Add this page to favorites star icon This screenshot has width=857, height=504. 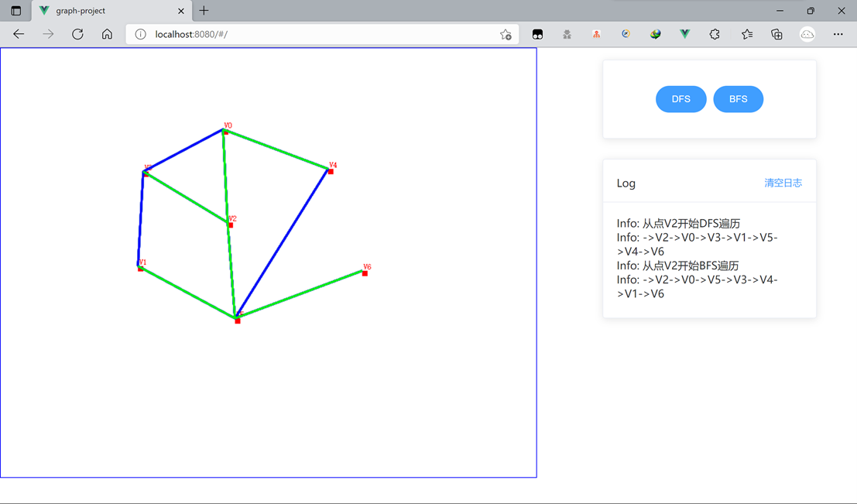coord(506,34)
